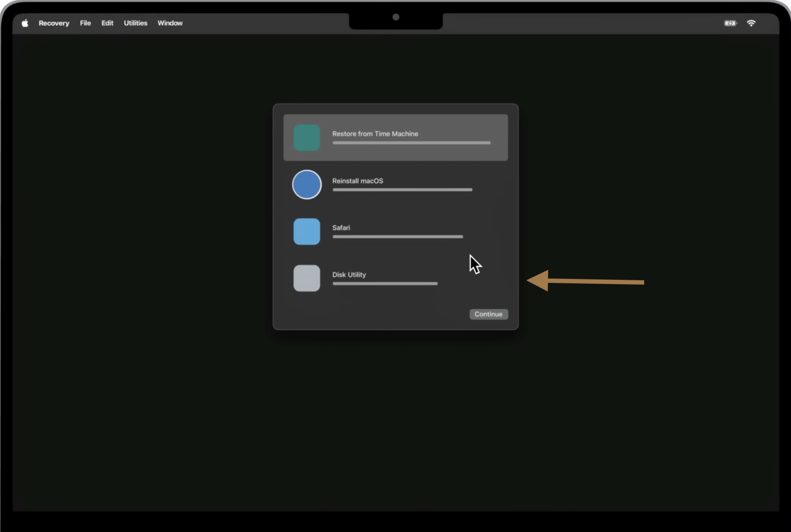Select the Safari option row
This screenshot has width=791, height=532.
(x=395, y=231)
